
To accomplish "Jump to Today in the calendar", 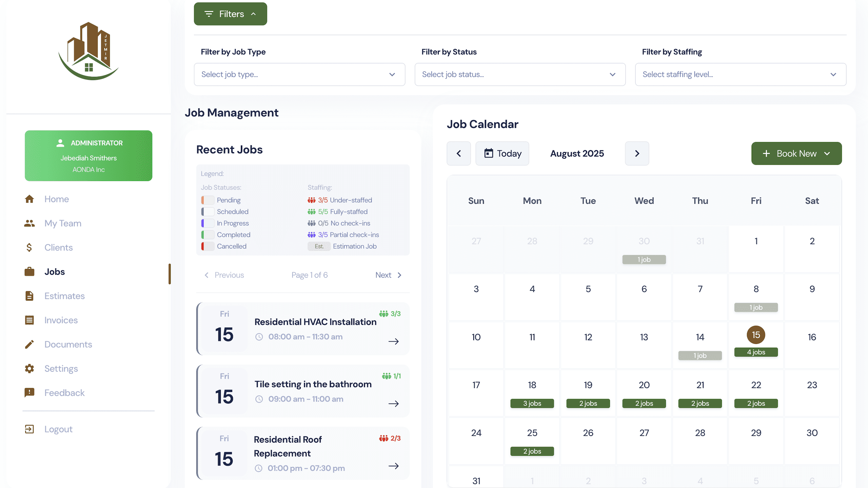I will pos(502,154).
